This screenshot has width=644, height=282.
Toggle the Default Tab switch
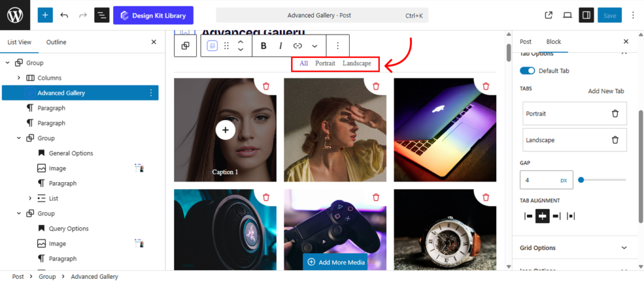pyautogui.click(x=528, y=71)
